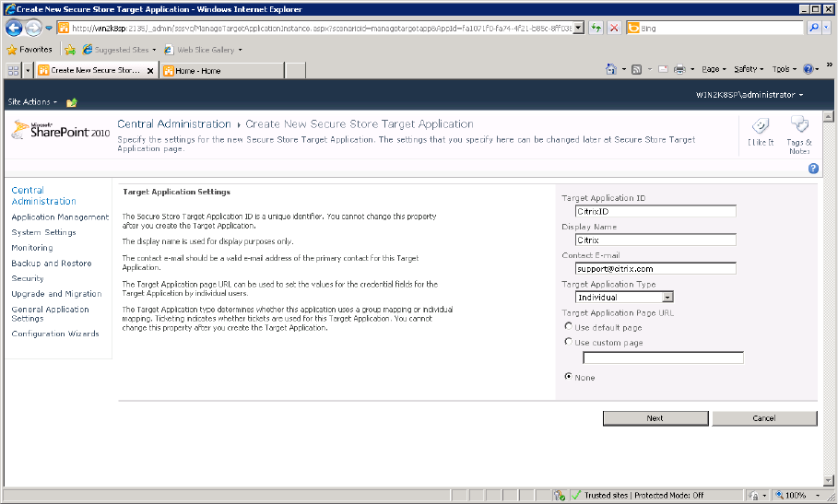838x504 pixels.
Task: Open the Tools toolbar menu
Action: 784,69
